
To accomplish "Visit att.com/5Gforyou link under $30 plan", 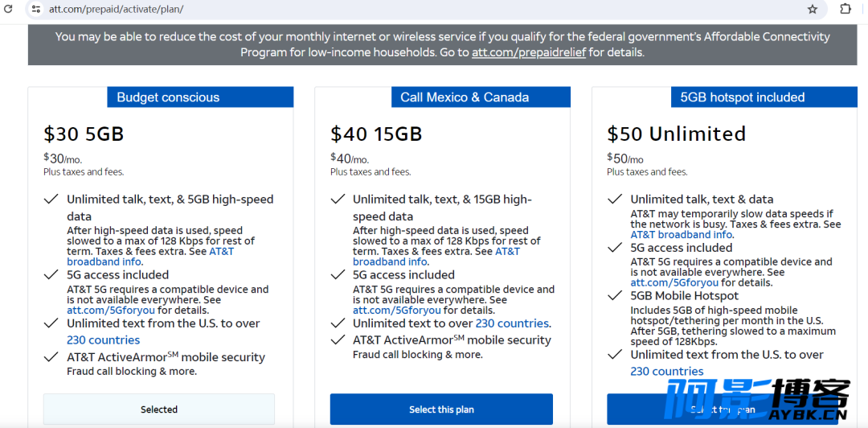I will [111, 310].
